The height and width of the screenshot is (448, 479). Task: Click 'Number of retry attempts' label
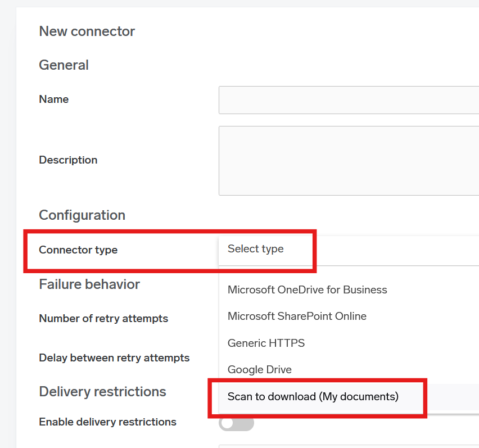pos(103,319)
